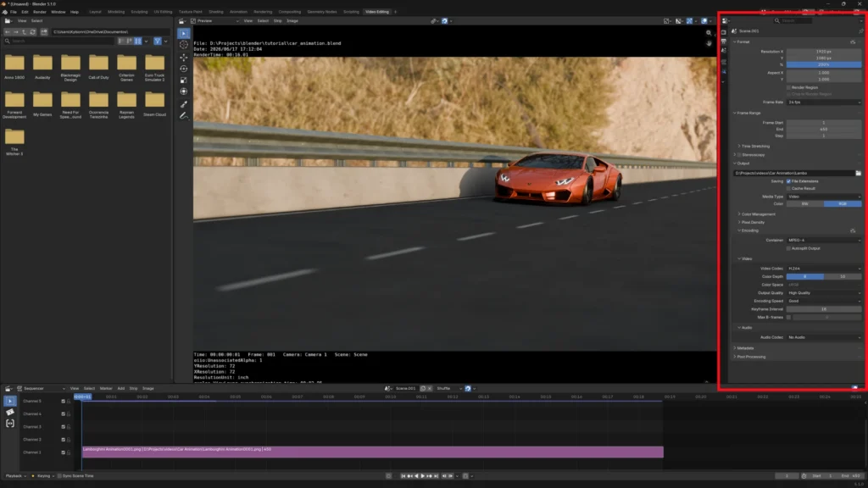Click the output file path field
This screenshot has width=868, height=488.
tap(793, 173)
